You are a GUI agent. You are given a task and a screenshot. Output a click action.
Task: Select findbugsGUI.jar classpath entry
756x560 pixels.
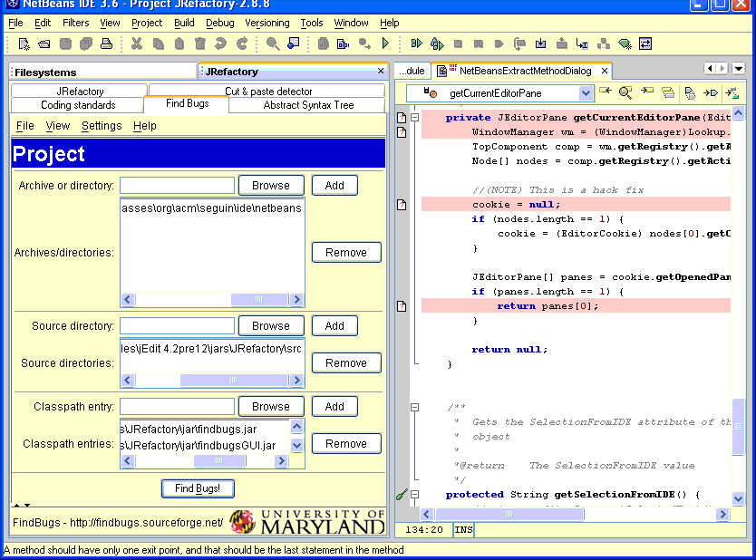tap(205, 446)
